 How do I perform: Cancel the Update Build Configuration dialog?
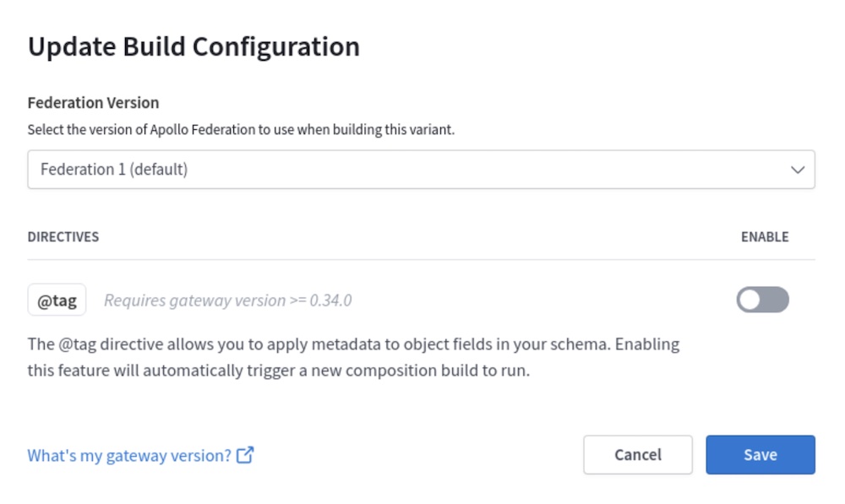638,454
